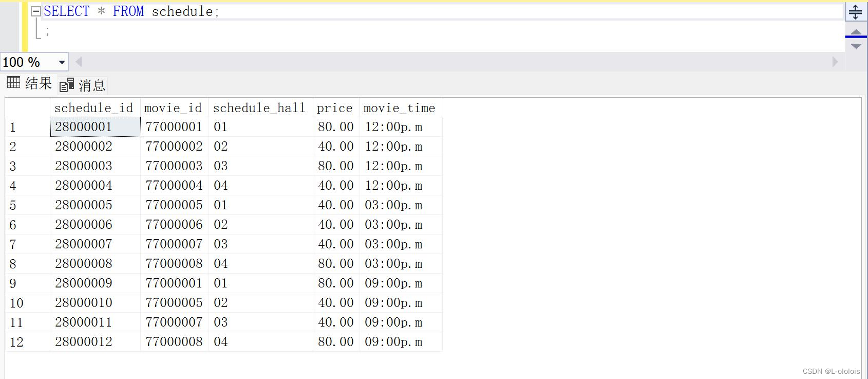Screen dimensions: 868x379
Task: Click the table name schedule in query
Action: [x=182, y=11]
